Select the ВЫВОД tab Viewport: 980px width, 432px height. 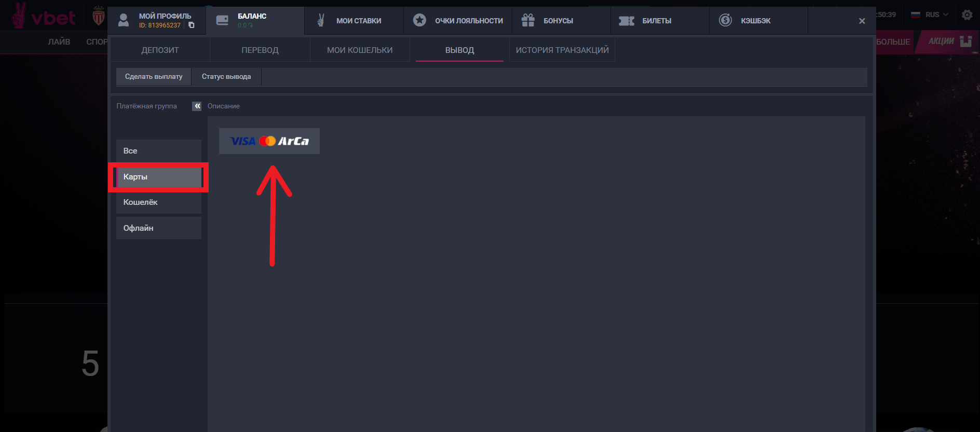coord(459,50)
